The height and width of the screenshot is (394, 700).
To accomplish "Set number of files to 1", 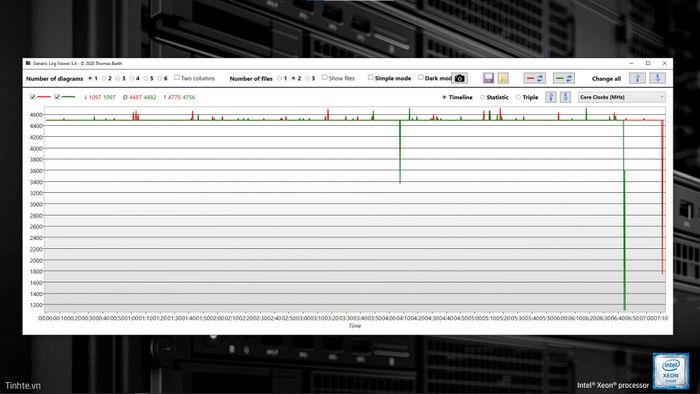I will (x=279, y=79).
